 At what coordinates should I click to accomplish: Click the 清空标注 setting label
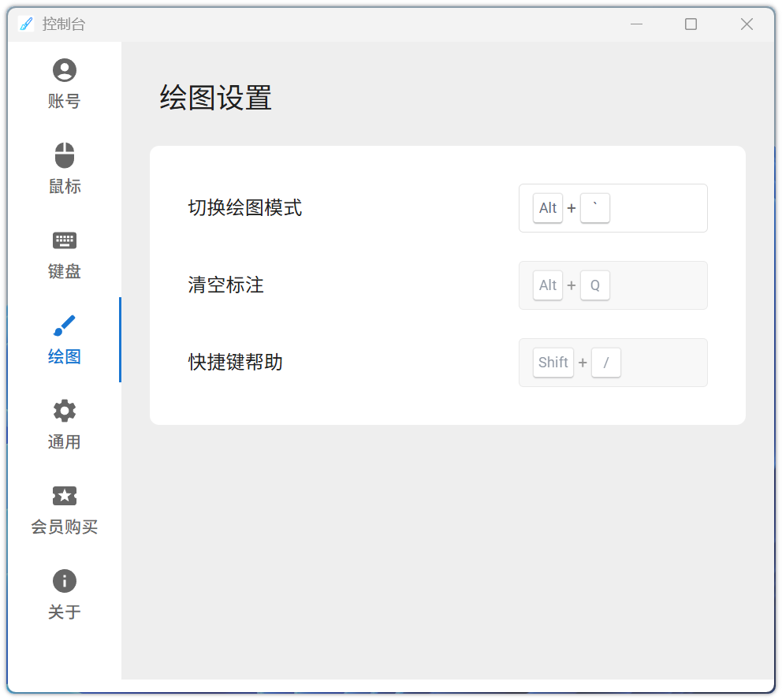pos(226,285)
